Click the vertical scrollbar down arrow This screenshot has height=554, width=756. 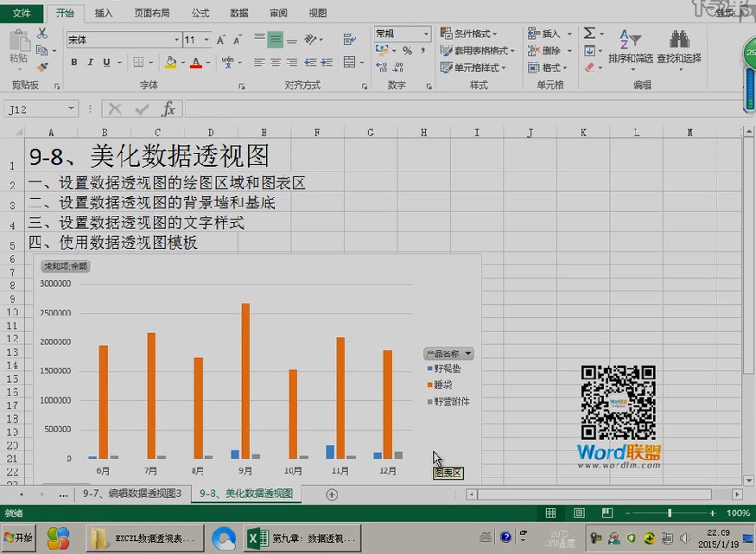(749, 481)
